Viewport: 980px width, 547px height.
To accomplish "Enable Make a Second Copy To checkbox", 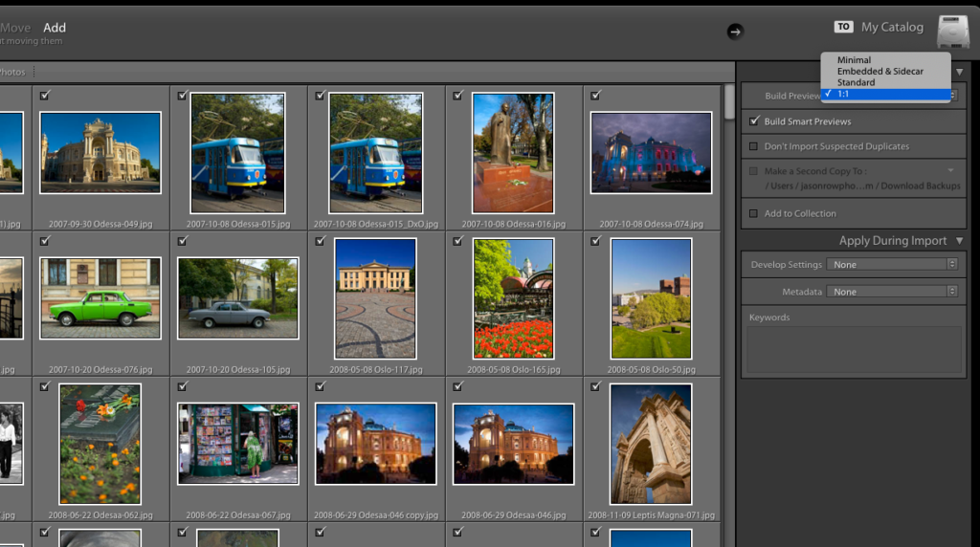I will click(x=753, y=171).
